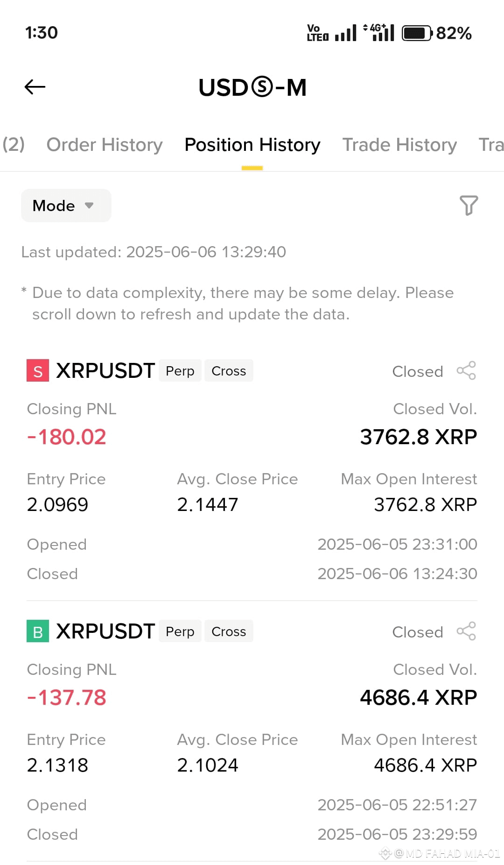Open the first XRPUSDT position title
The image size is (504, 865).
coord(105,371)
